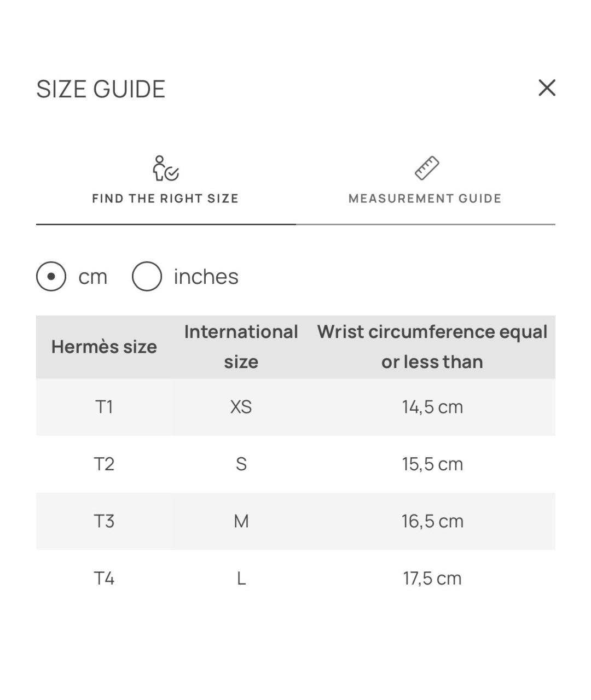Click the Size Guide heading

coord(101,89)
